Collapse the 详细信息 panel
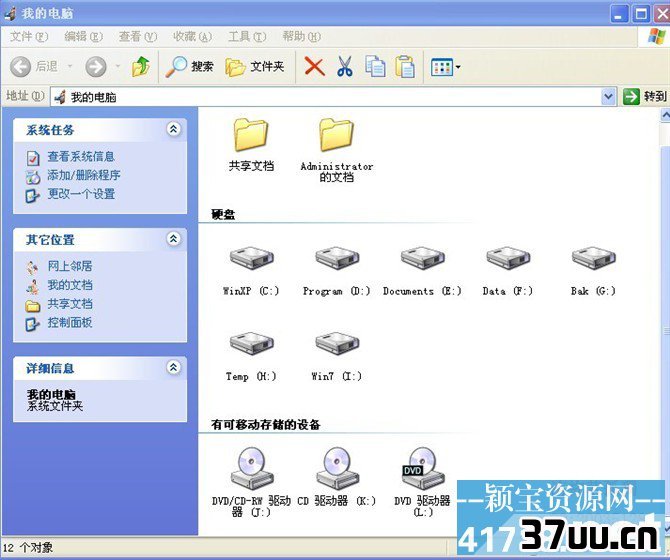Screen dimensions: 670x560 pyautogui.click(x=173, y=367)
